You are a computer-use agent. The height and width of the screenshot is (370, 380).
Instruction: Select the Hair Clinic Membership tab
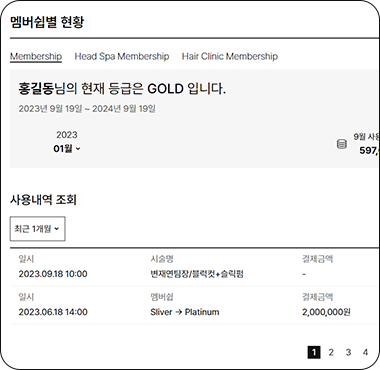tap(230, 56)
